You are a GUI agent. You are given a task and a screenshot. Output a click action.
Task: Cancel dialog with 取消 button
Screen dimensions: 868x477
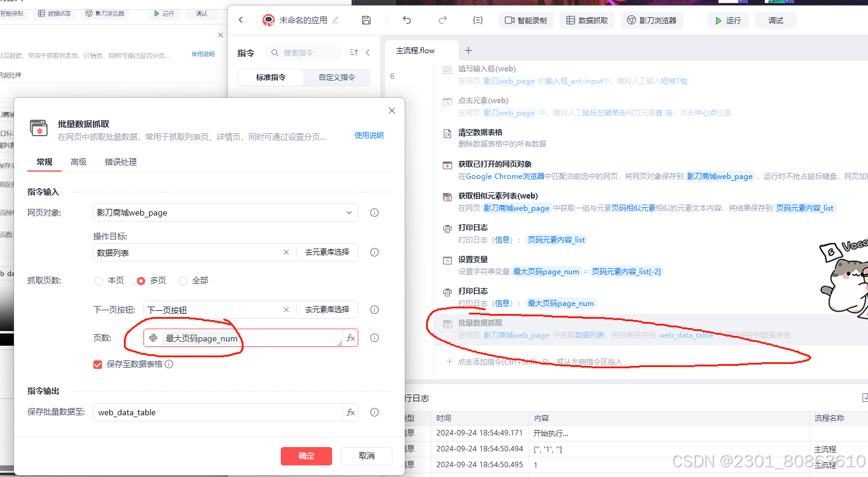(367, 456)
